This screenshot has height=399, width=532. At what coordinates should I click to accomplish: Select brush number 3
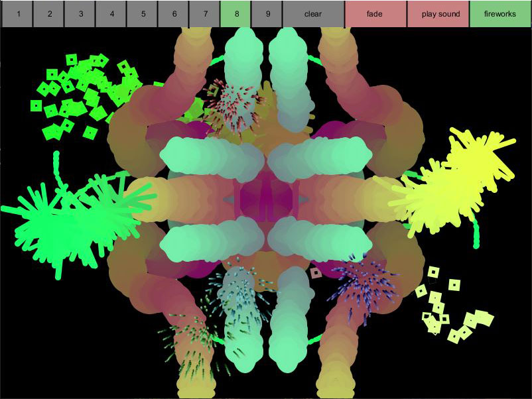point(80,14)
